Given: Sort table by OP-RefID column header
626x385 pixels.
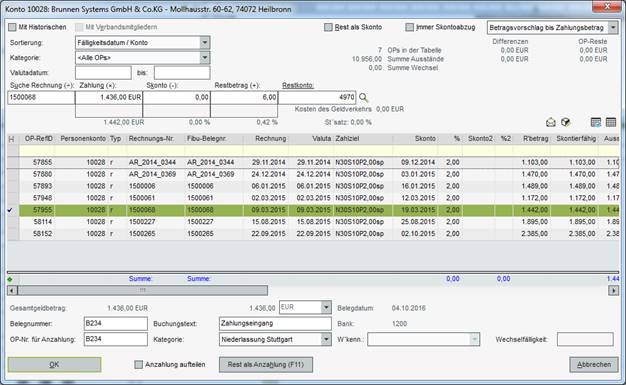Looking at the screenshot, I should pos(38,139).
